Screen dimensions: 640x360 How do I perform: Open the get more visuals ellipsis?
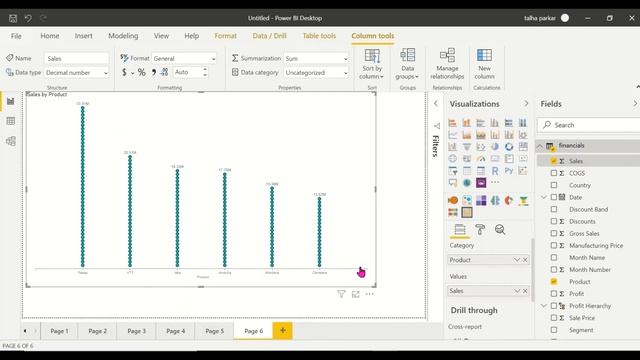coord(495,182)
